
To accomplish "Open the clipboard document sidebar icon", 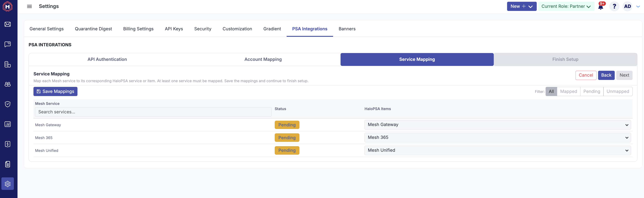I will 8,164.
